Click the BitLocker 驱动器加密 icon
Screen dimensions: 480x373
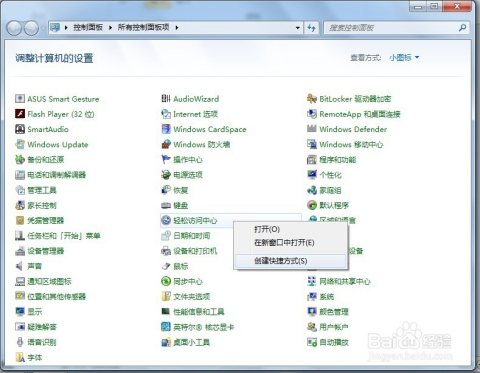coord(312,99)
